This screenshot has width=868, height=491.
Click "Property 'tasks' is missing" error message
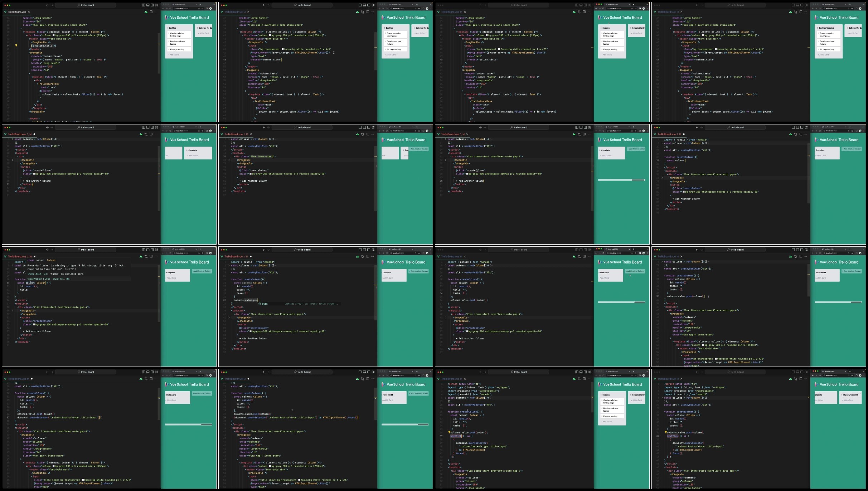coord(76,267)
